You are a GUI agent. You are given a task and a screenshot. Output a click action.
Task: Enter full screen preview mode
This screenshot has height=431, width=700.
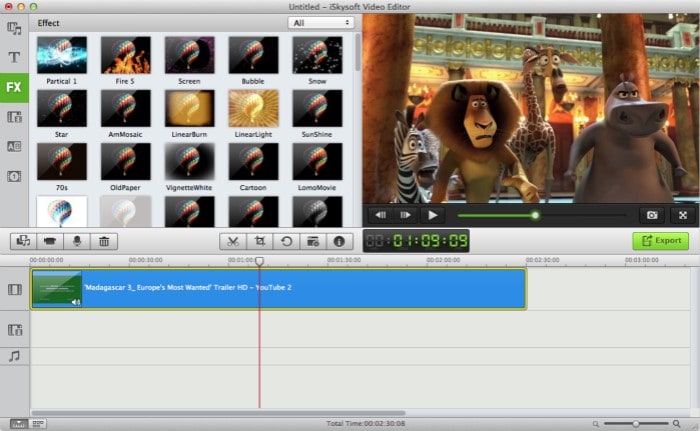click(683, 215)
